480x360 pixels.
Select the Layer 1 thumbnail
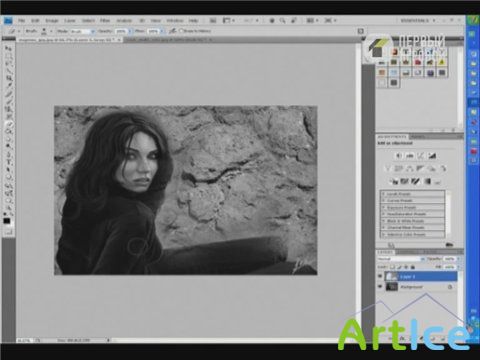click(x=391, y=276)
